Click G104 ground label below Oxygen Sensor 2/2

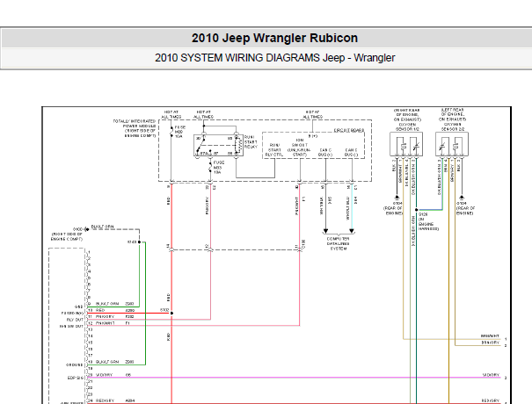(x=465, y=208)
